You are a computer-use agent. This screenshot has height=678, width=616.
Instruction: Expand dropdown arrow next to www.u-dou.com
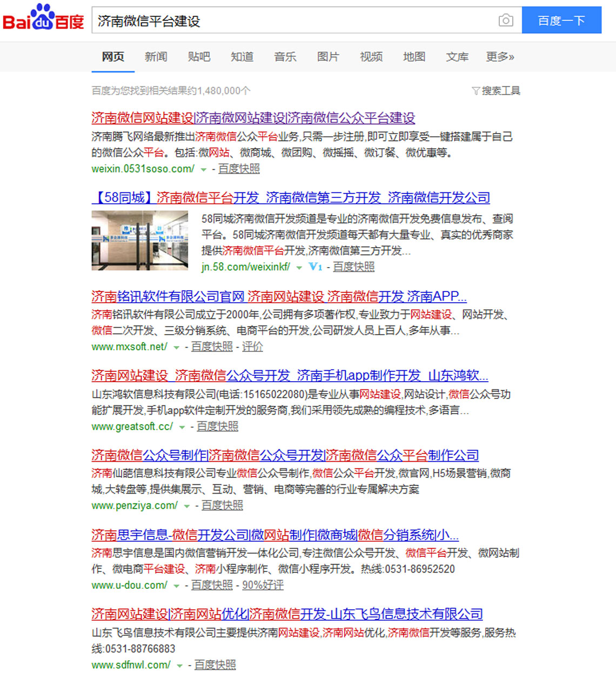[x=176, y=586]
